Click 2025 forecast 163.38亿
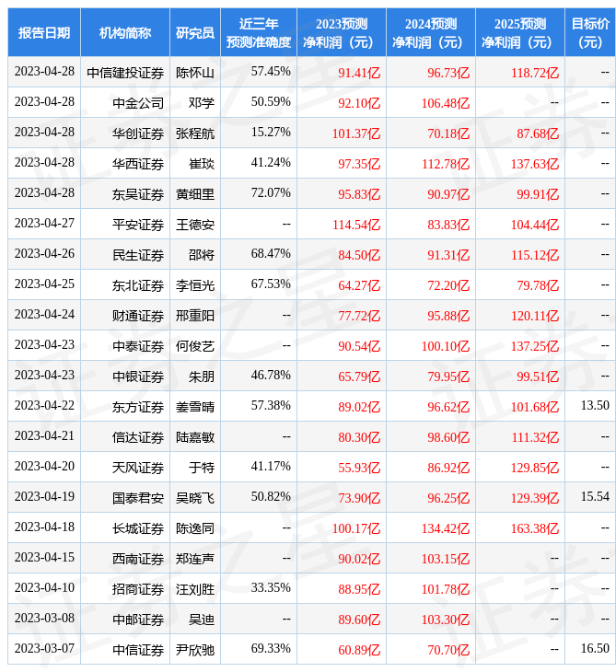The image size is (616, 672). click(535, 528)
